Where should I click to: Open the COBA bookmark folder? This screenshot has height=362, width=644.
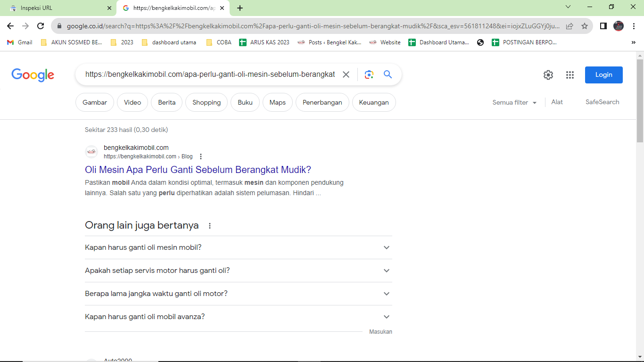pos(219,42)
